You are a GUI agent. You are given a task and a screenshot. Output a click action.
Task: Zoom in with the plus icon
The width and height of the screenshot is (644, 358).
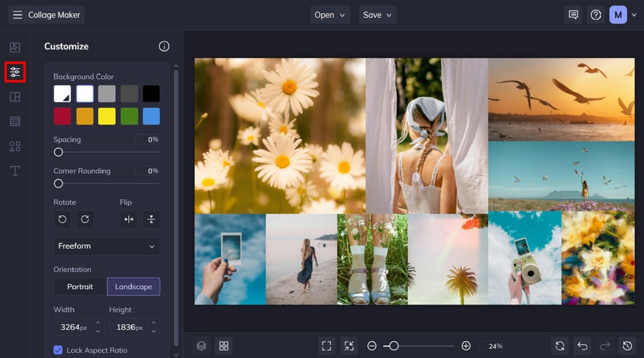coord(466,346)
